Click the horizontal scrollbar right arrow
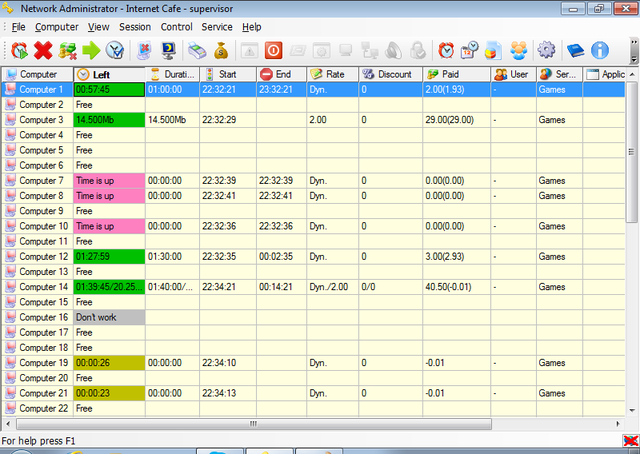Viewport: 640px width, 454px height. click(x=618, y=424)
